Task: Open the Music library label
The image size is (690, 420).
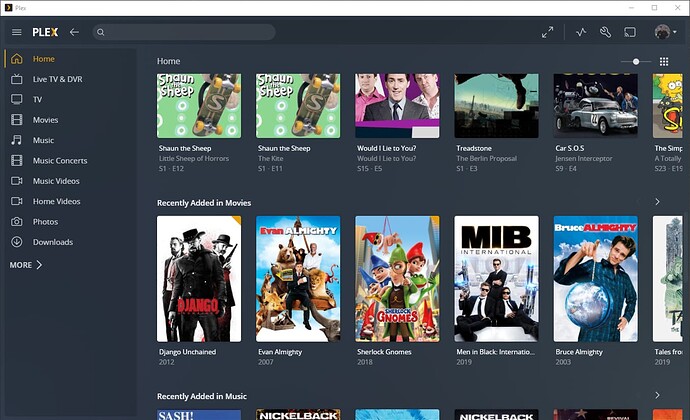Action: pyautogui.click(x=43, y=140)
